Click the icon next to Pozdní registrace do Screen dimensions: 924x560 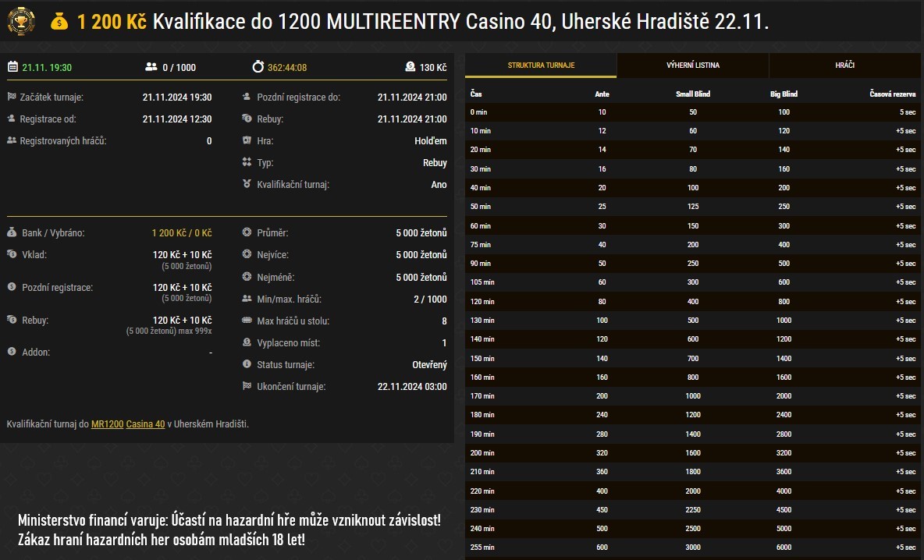click(x=247, y=97)
